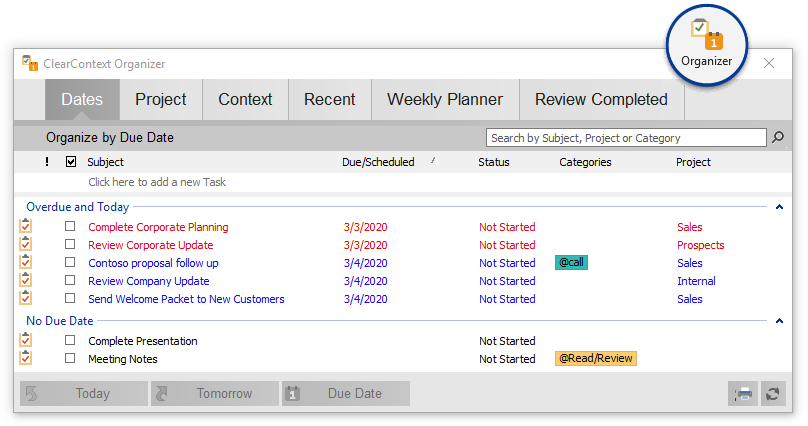Sort by the Status column header
Image resolution: width=808 pixels, height=426 pixels.
tap(494, 162)
